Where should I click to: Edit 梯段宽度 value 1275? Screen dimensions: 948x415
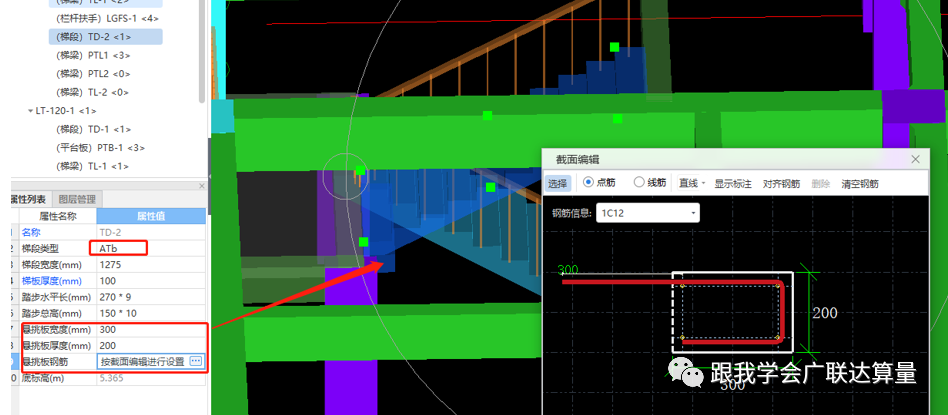coord(151,264)
